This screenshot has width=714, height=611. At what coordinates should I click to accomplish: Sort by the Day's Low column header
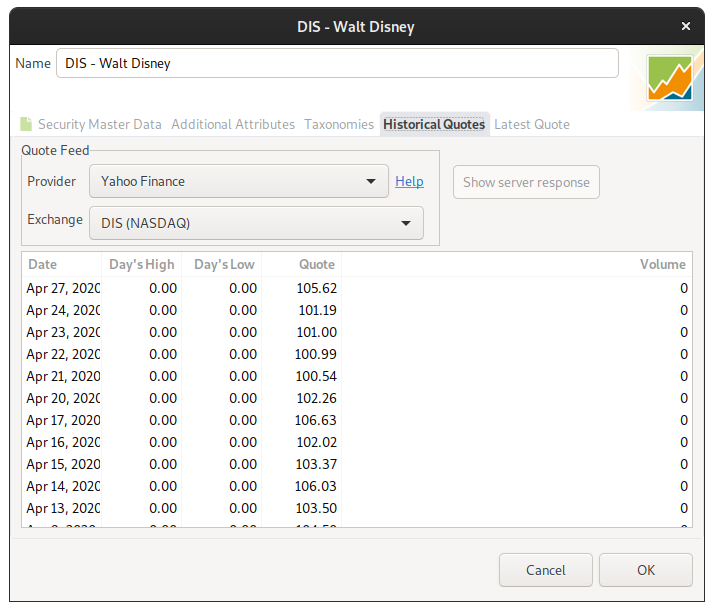(x=222, y=264)
